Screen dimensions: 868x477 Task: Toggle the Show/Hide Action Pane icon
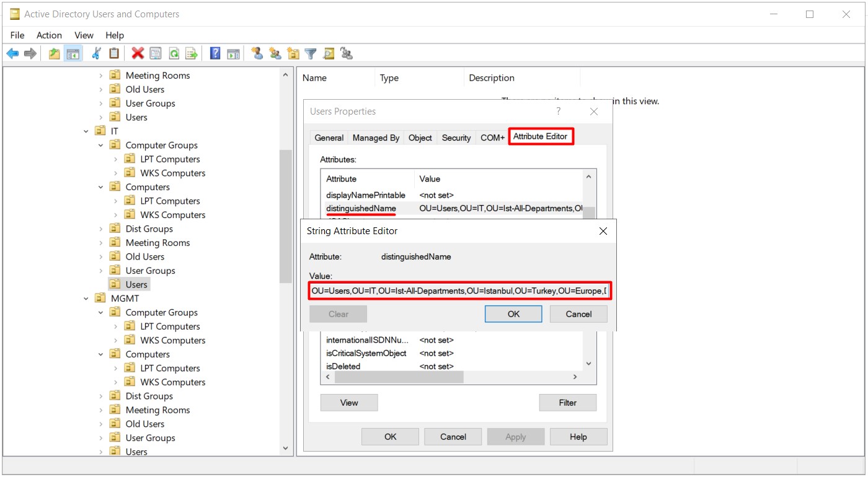tap(233, 54)
